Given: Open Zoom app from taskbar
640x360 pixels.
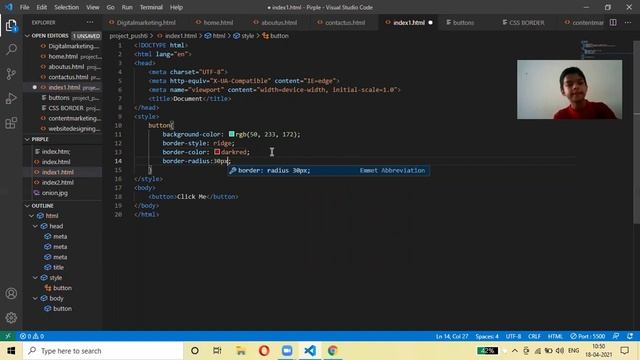Looking at the screenshot, I should tap(287, 351).
